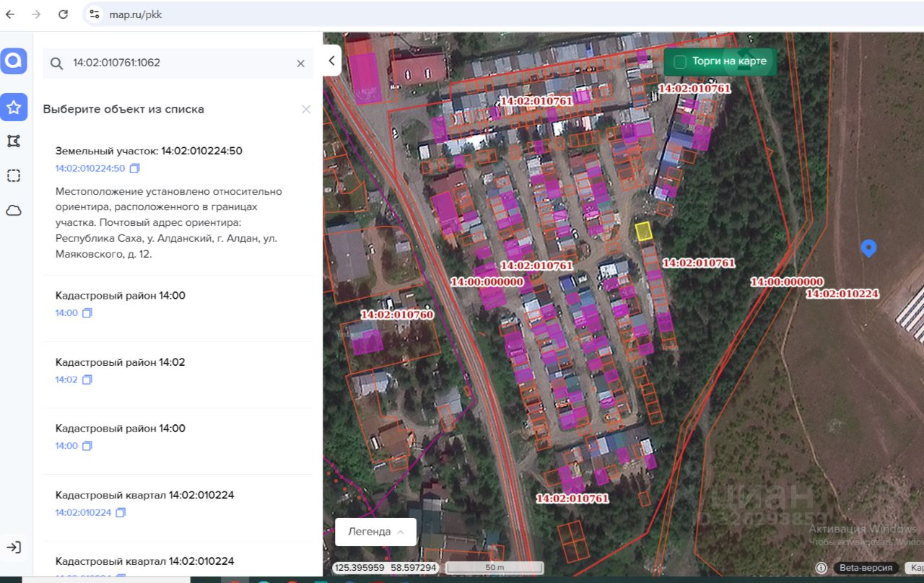Select the yellow highlighted parcel on map
This screenshot has width=924, height=583.
[644, 231]
